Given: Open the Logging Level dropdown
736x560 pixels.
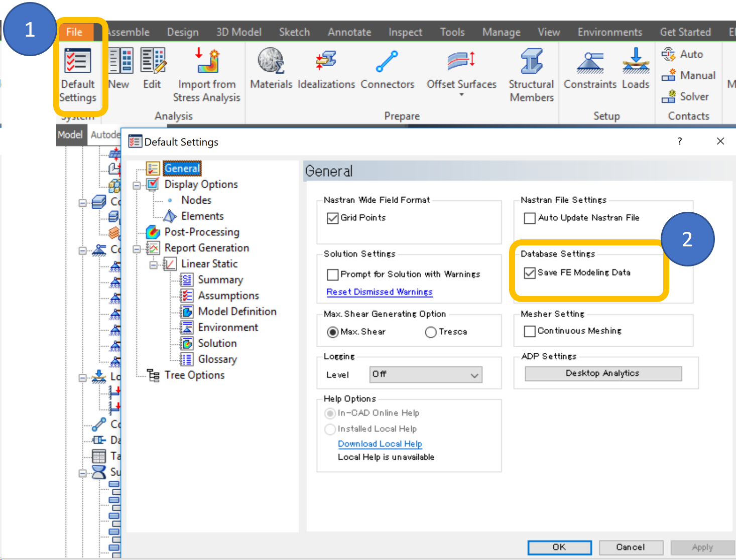Looking at the screenshot, I should point(425,374).
